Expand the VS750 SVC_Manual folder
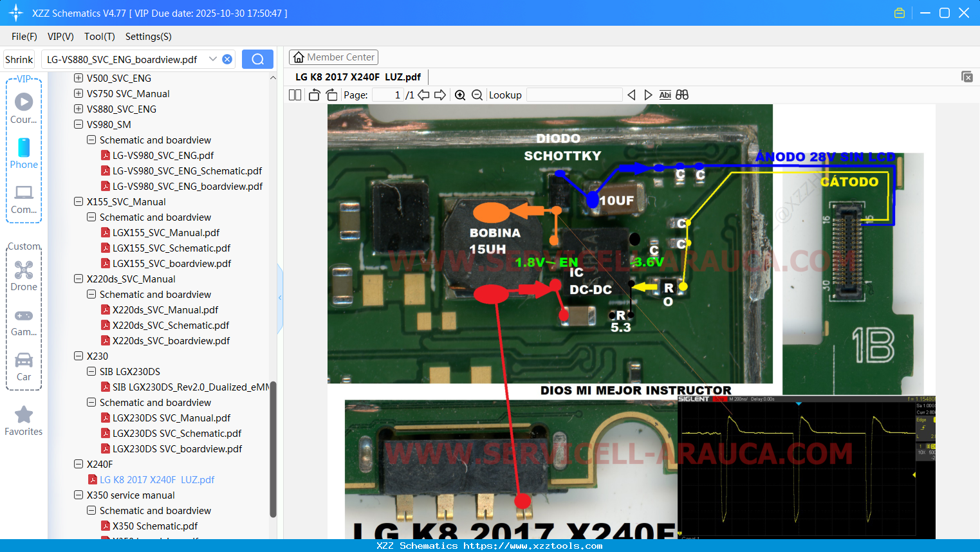Viewport: 980px width, 552px height. point(79,94)
